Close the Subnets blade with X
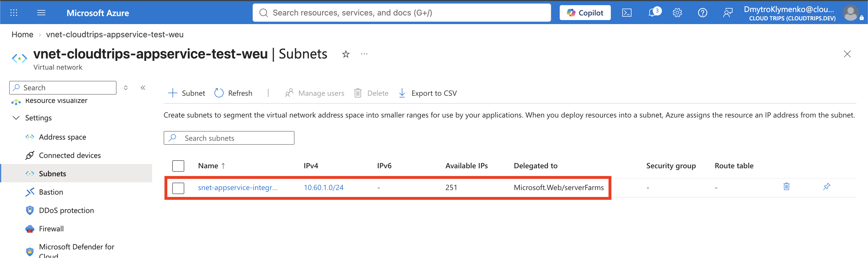 847,54
